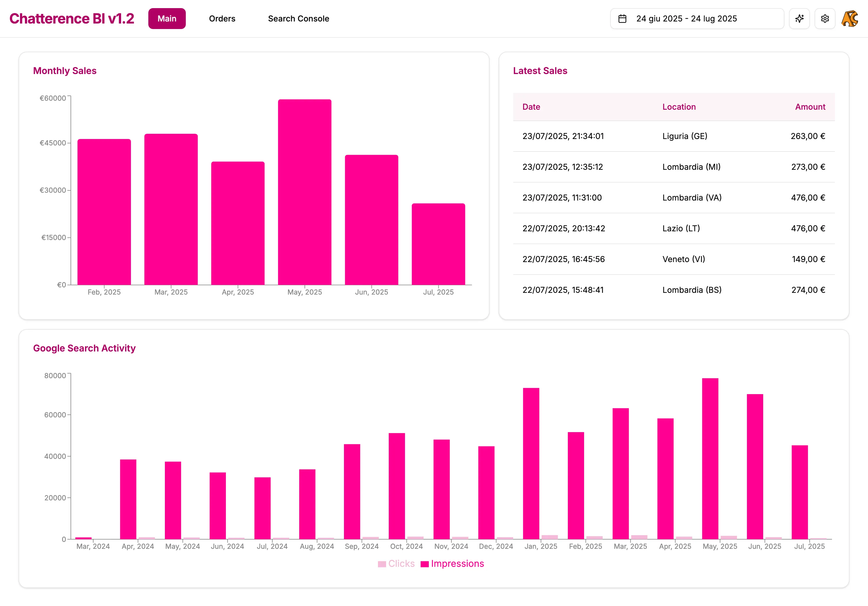Open the AI sparkles assistant
Image resolution: width=868 pixels, height=606 pixels.
[799, 18]
